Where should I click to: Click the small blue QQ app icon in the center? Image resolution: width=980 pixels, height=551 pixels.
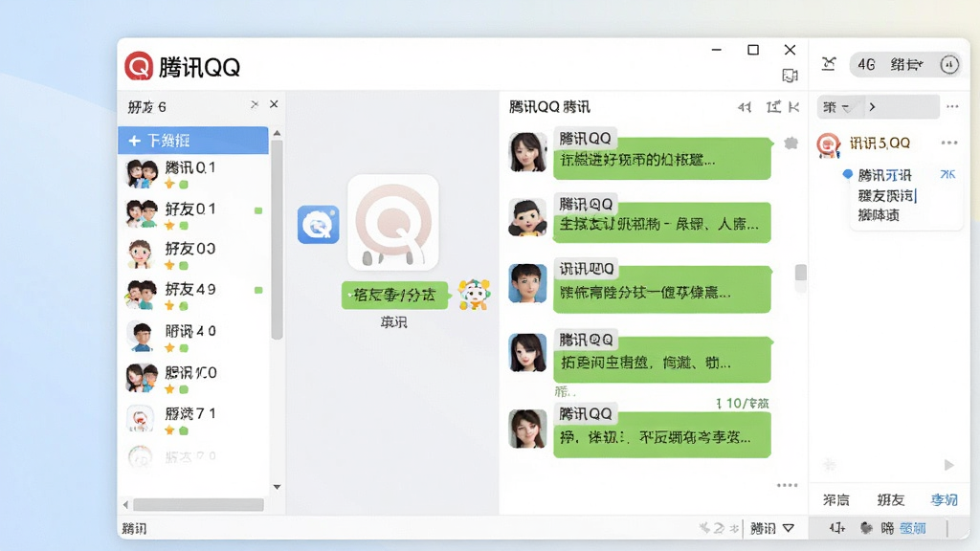[x=318, y=224]
